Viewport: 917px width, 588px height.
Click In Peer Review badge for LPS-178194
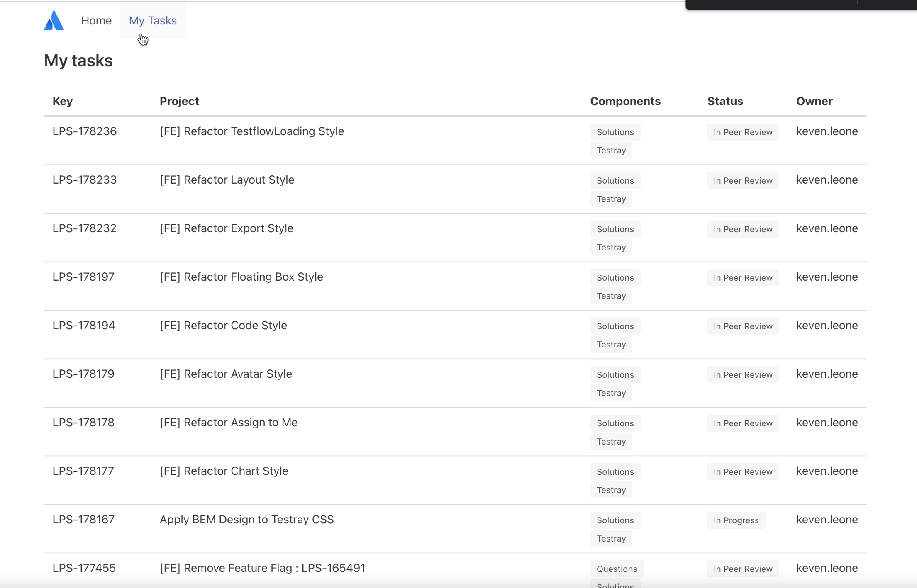(x=743, y=326)
